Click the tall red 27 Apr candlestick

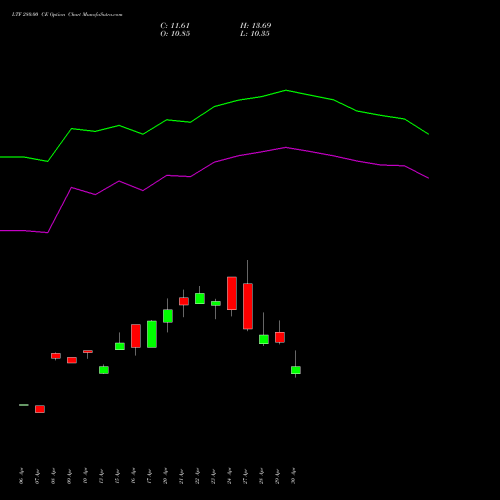[x=248, y=306]
